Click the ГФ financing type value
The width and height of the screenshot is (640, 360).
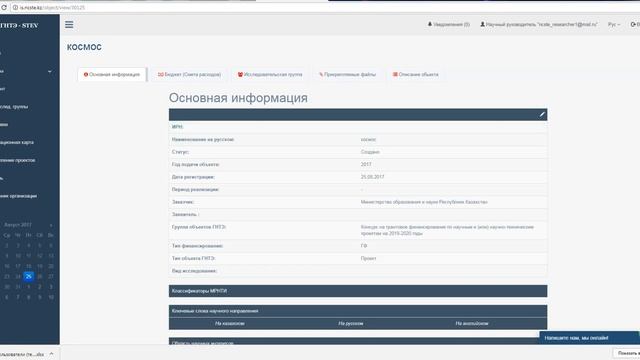364,246
